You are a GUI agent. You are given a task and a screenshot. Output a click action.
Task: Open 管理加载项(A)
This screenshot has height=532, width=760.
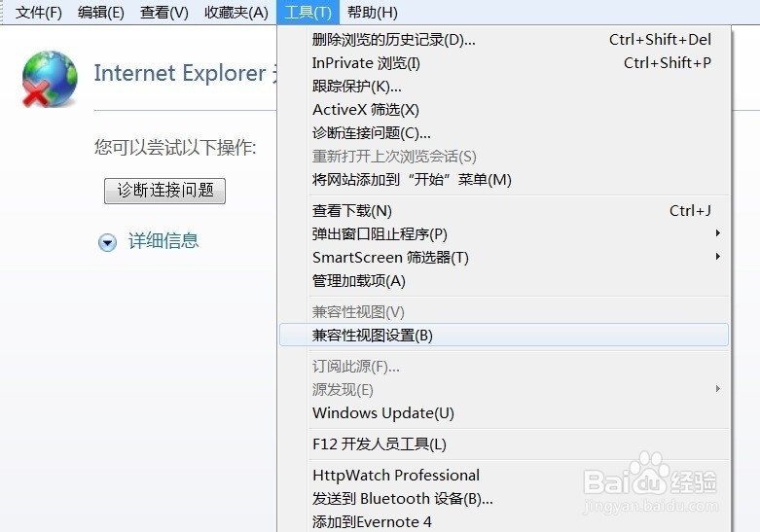504,280
